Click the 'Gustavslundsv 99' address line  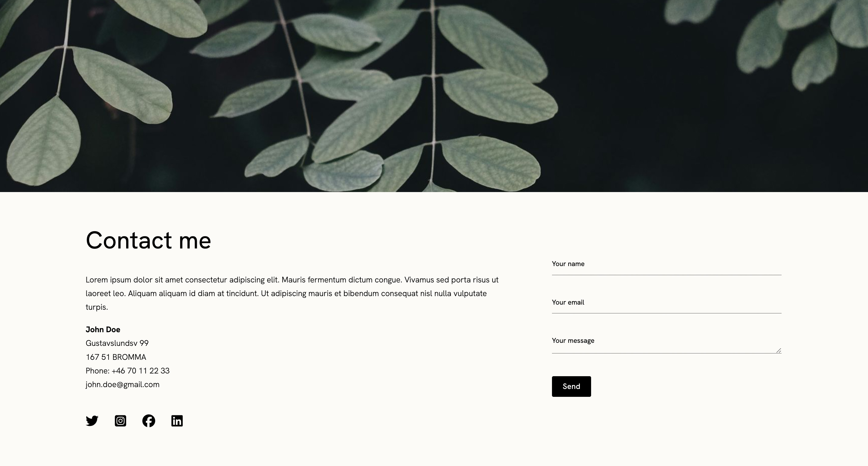coord(117,343)
